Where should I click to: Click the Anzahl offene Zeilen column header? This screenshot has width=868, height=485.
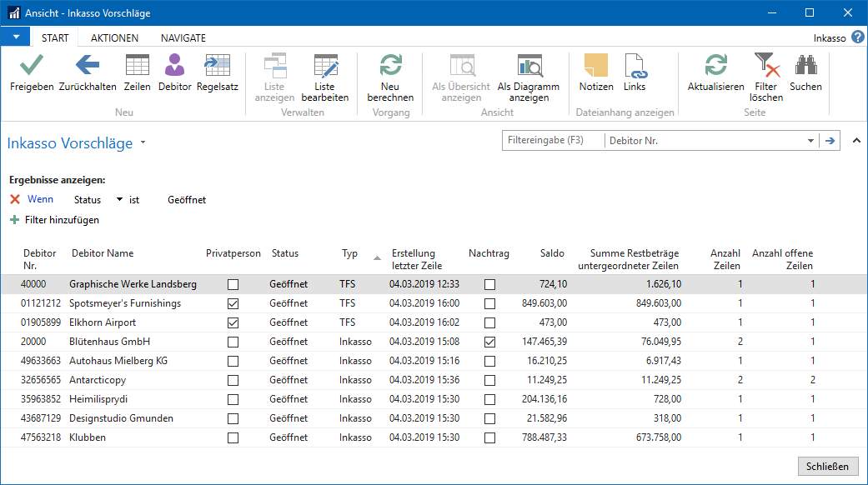coord(782,259)
